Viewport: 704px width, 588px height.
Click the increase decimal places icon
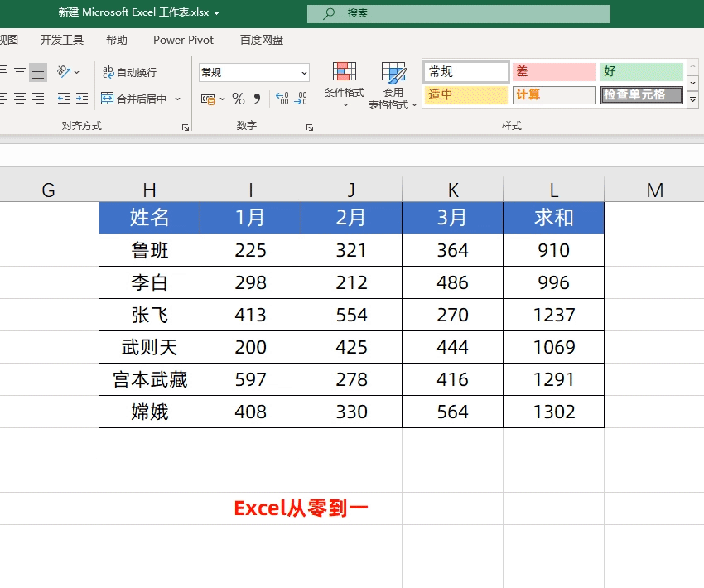282,99
